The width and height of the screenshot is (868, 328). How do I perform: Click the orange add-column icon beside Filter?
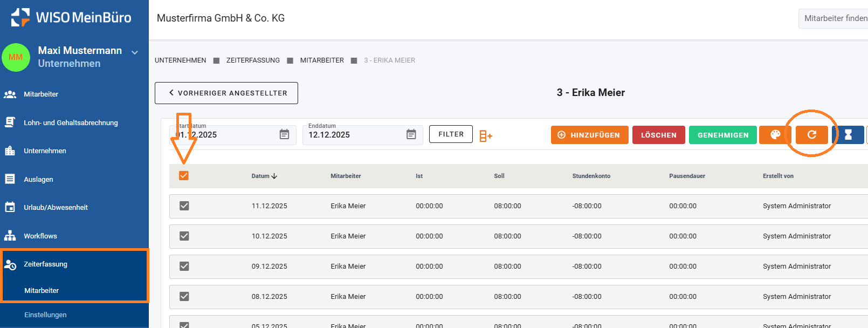[486, 136]
